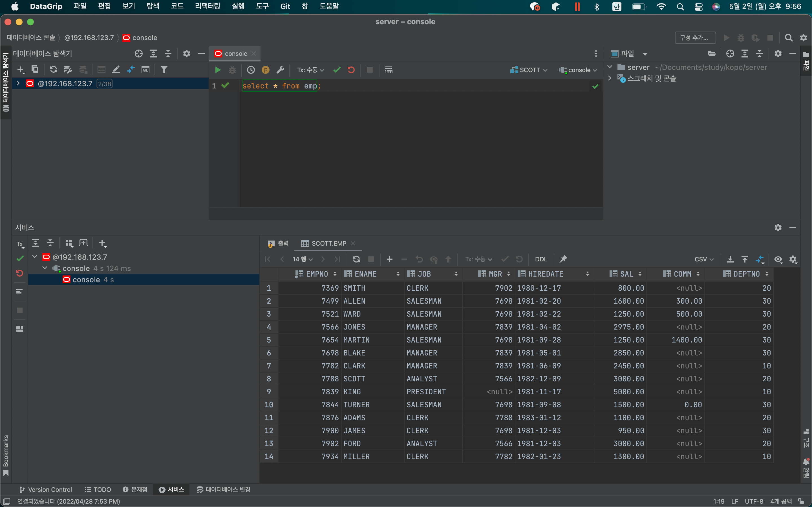Click the DDL button
The image size is (812, 507).
click(540, 259)
